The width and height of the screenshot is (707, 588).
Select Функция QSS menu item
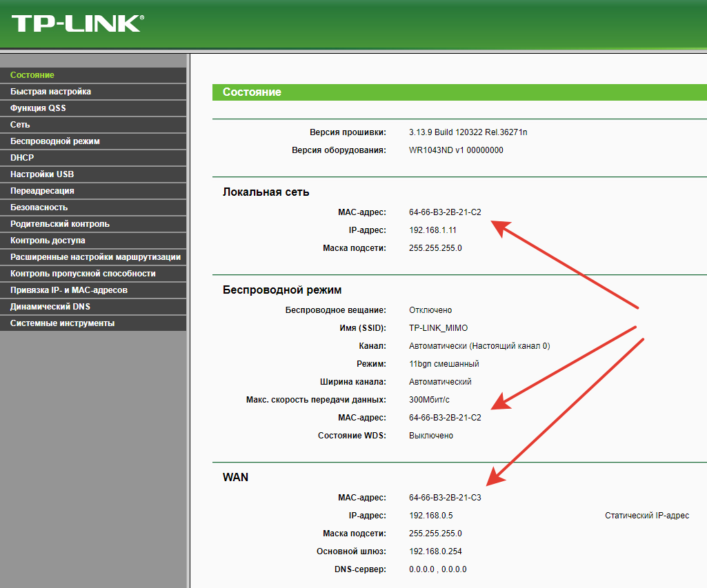tap(38, 108)
